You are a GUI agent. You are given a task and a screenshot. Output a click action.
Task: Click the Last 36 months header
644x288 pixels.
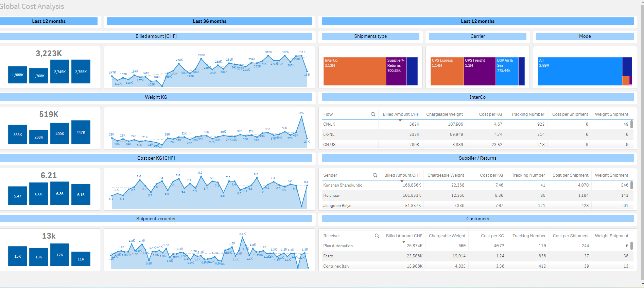209,21
